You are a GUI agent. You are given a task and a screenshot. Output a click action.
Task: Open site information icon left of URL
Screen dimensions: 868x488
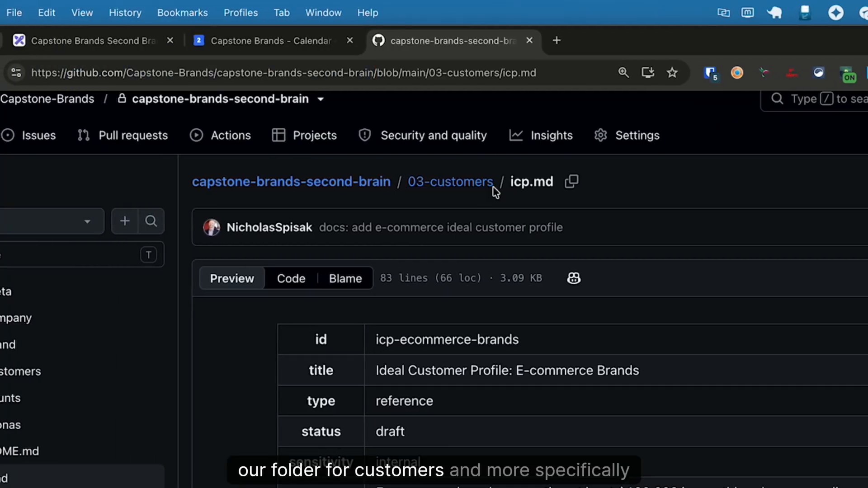click(x=16, y=73)
